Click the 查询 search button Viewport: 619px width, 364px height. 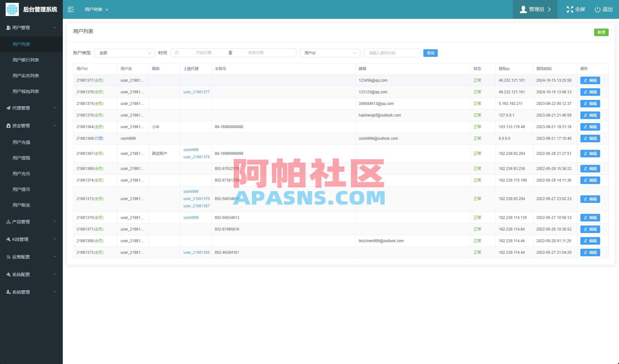(x=430, y=53)
